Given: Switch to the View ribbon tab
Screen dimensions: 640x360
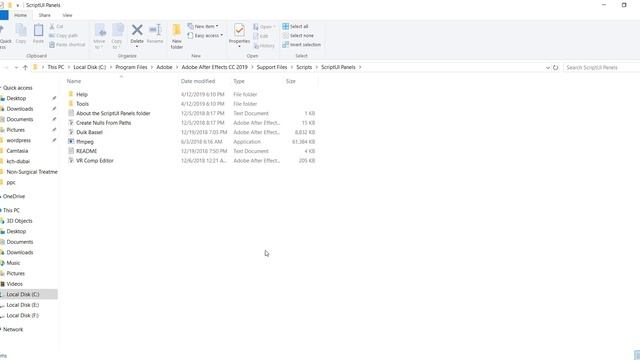Looking at the screenshot, I should pyautogui.click(x=67, y=15).
